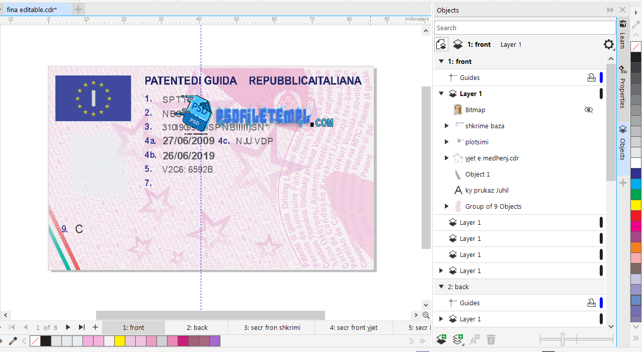Choose no-color swatch in document palette
Image resolution: width=644 pixels, height=352 pixels.
pos(35,341)
